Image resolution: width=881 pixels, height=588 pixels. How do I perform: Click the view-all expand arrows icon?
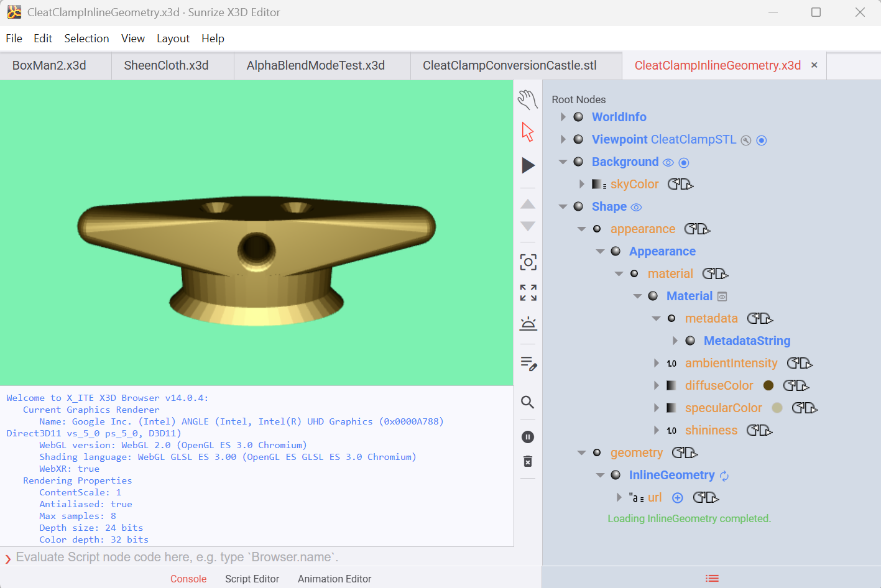tap(528, 293)
